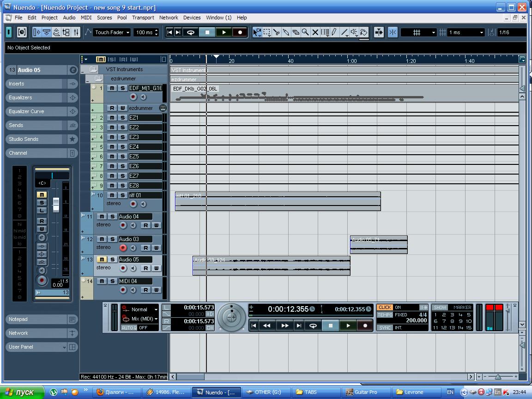The height and width of the screenshot is (399, 532).
Task: Toggle the toolbar Cycle loop button
Action: [191, 32]
